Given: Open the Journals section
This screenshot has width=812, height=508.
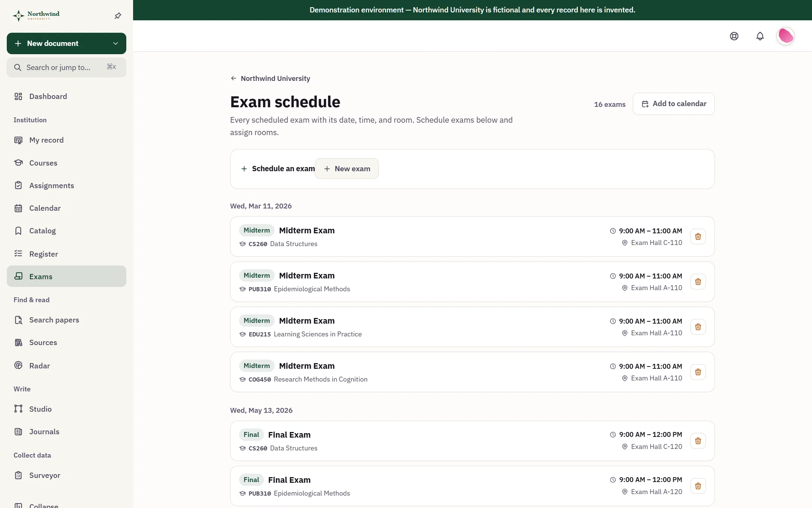Looking at the screenshot, I should pyautogui.click(x=67, y=432).
